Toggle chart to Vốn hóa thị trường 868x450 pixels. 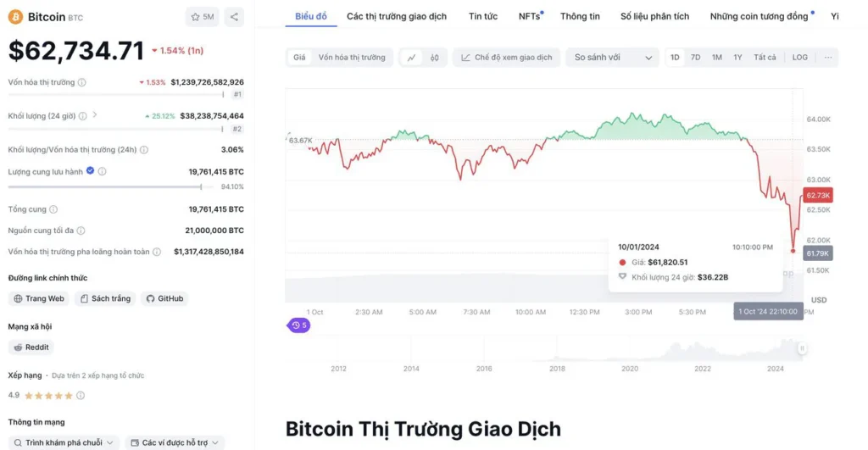click(x=352, y=58)
